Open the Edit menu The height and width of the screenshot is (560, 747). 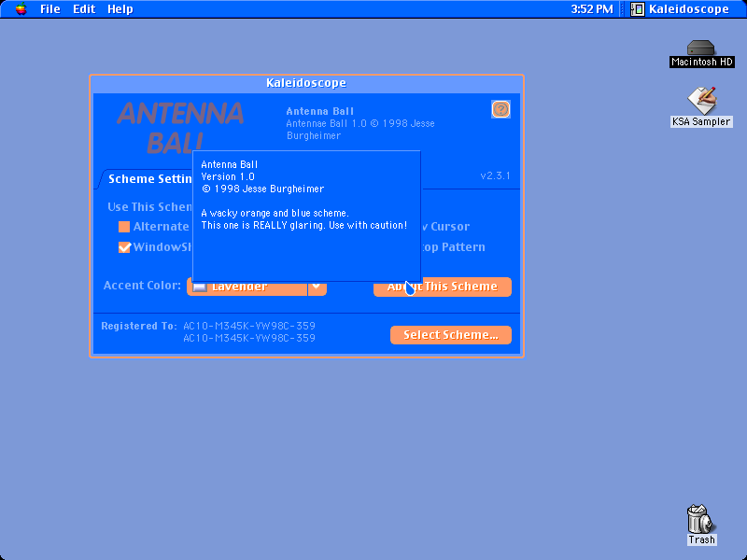tap(84, 9)
